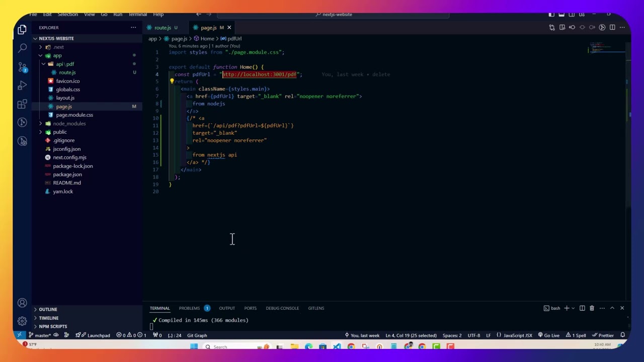The width and height of the screenshot is (644, 362).
Task: Open the View menu
Action: [x=89, y=15]
